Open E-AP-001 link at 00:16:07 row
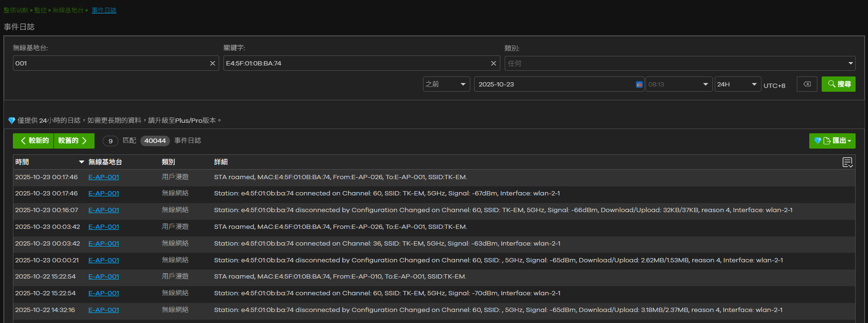Screen dimensions: 868x323 point(104,210)
